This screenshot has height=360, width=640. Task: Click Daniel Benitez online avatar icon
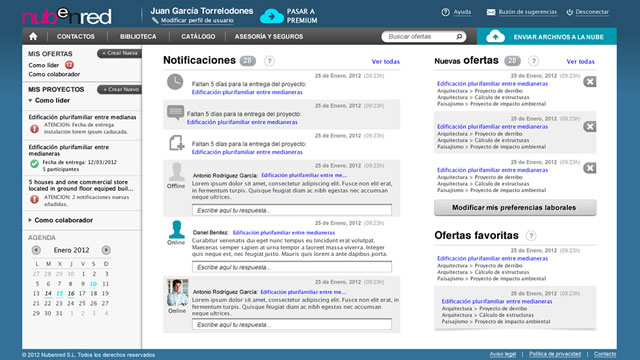pos(176,229)
